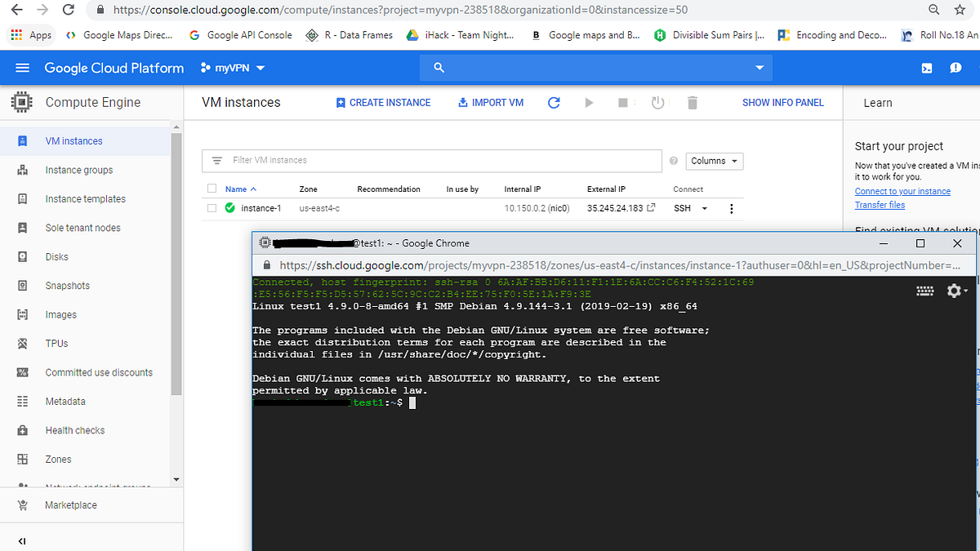Screen dimensions: 980x551
Task: Delete instance using the trash icon
Action: (693, 103)
